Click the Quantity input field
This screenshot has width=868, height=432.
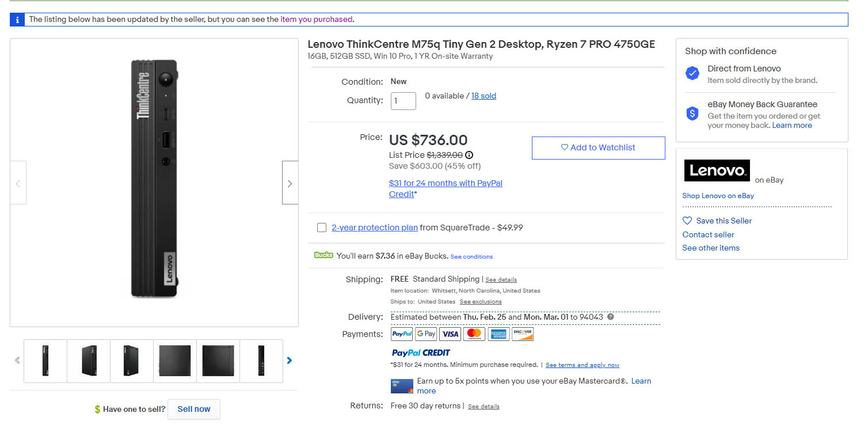coord(403,101)
